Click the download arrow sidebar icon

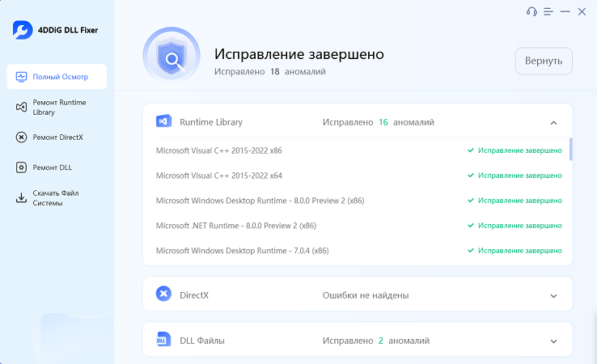click(x=21, y=197)
